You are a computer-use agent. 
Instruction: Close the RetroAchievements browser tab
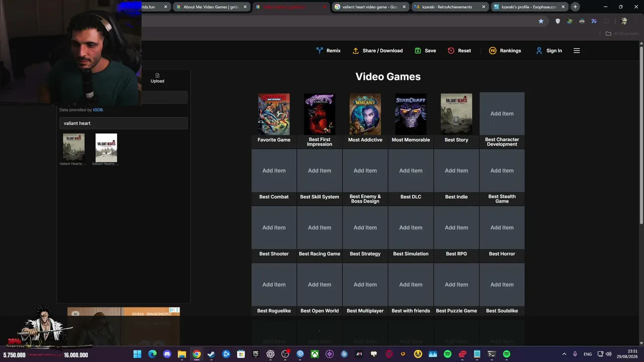[x=484, y=7]
